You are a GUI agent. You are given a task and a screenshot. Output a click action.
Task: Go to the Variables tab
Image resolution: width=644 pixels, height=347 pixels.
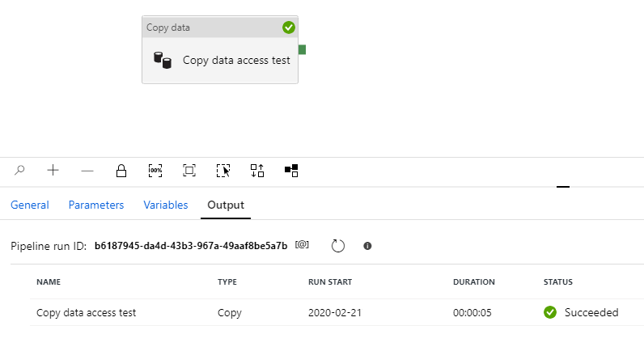(x=166, y=205)
